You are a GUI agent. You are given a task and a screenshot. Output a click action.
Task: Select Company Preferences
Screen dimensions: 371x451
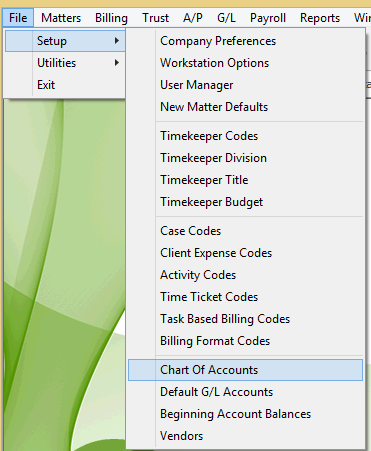point(245,41)
